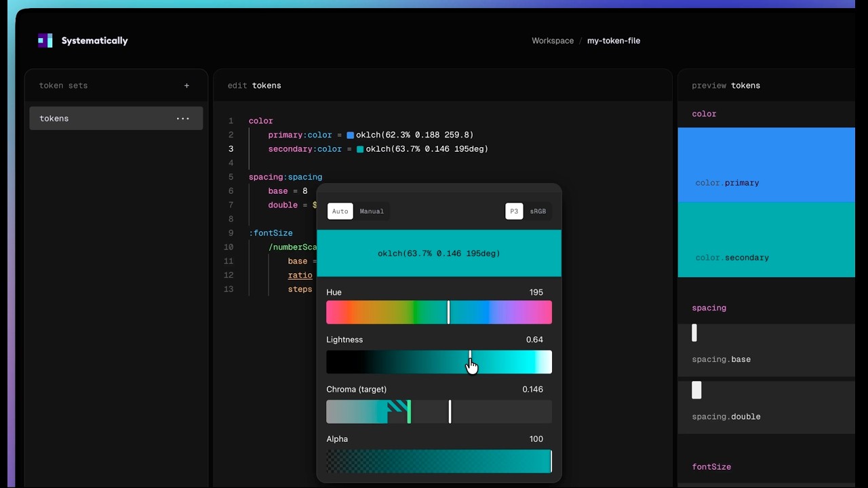Click the oklch value color preview banner
The image size is (868, 488).
(439, 253)
